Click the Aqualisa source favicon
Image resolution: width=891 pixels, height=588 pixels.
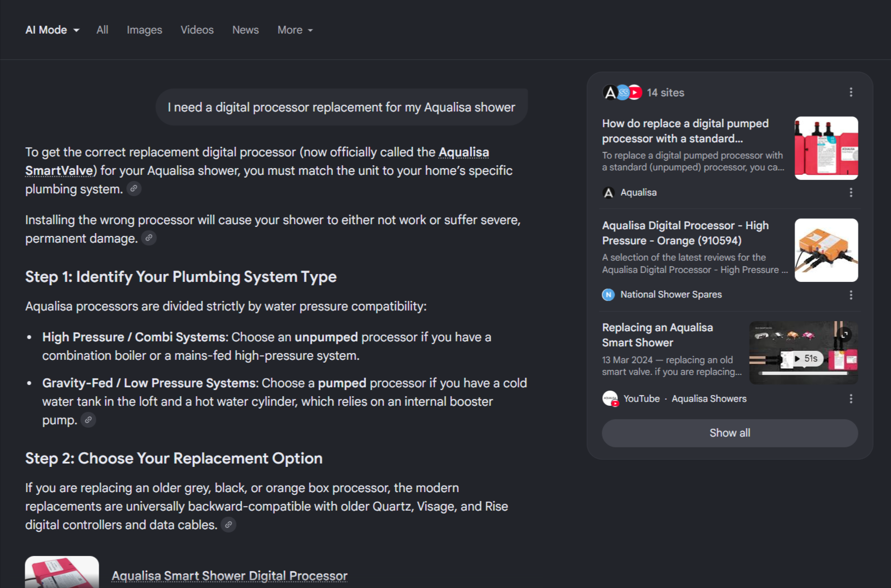608,193
